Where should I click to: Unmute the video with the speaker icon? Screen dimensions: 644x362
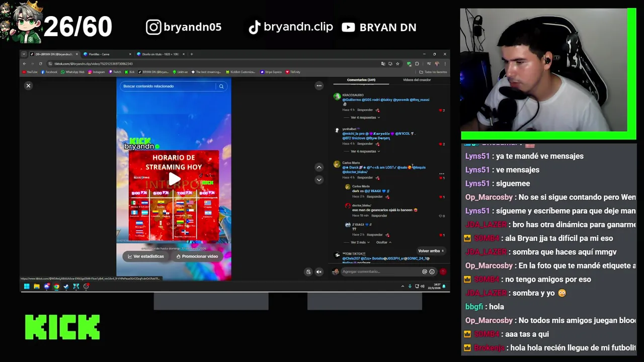click(x=319, y=272)
